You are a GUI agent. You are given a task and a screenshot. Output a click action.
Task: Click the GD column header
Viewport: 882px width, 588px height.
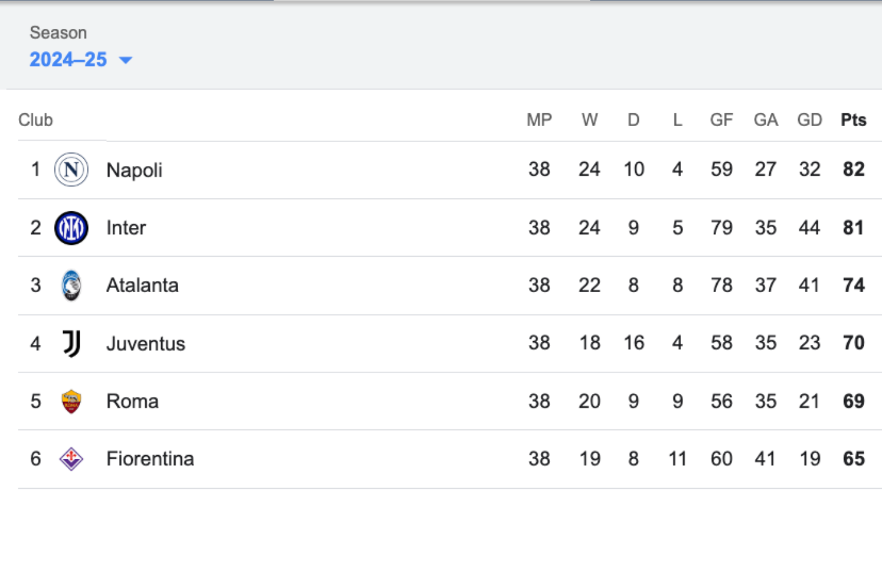809,120
